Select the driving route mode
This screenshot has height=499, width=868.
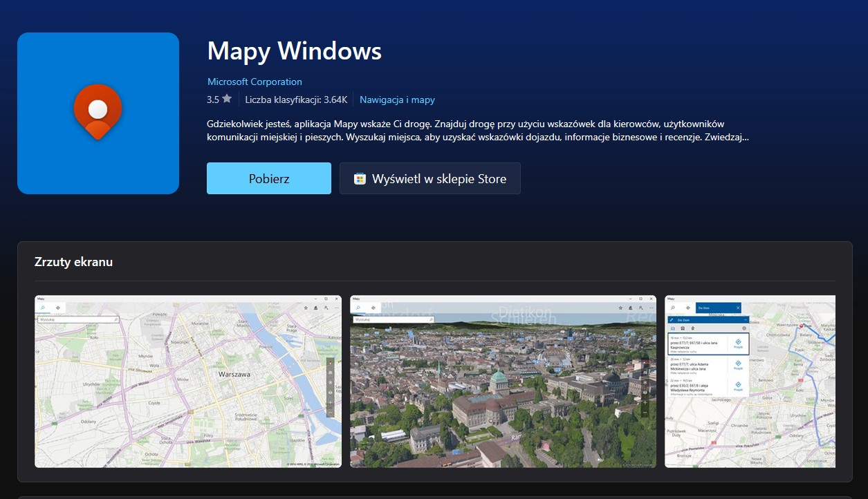(672, 328)
